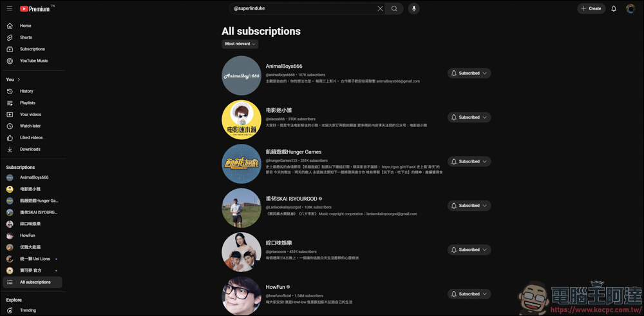Select 电影迷小雅 in sidebar subscriptions
Screen dimensions: 644x316
(x=32, y=189)
